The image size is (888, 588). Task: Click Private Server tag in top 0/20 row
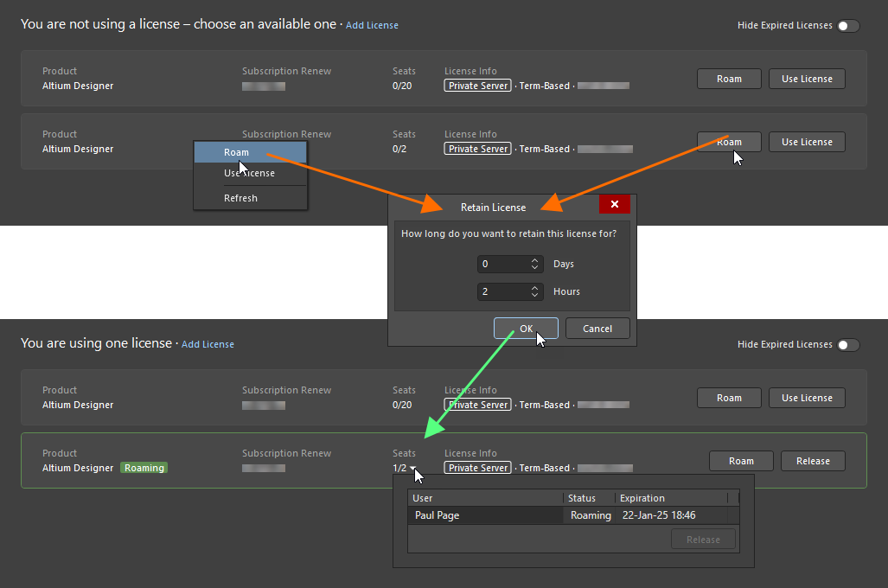[x=478, y=86]
